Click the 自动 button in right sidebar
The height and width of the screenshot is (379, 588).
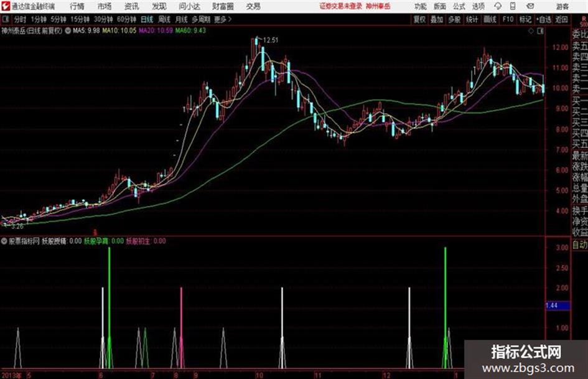(580, 245)
